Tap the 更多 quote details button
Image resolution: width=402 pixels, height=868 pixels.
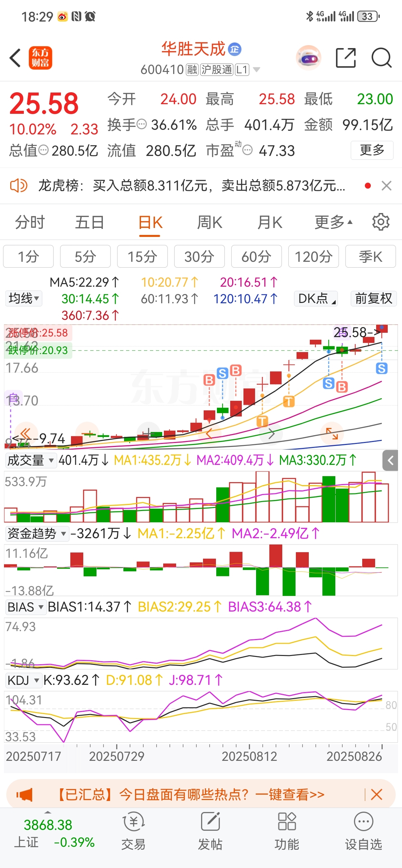tap(372, 150)
